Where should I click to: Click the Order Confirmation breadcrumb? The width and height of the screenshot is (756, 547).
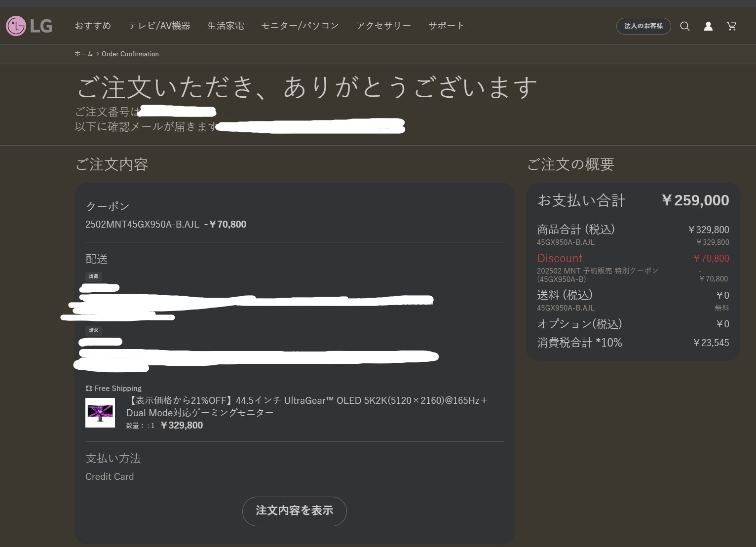[130, 54]
